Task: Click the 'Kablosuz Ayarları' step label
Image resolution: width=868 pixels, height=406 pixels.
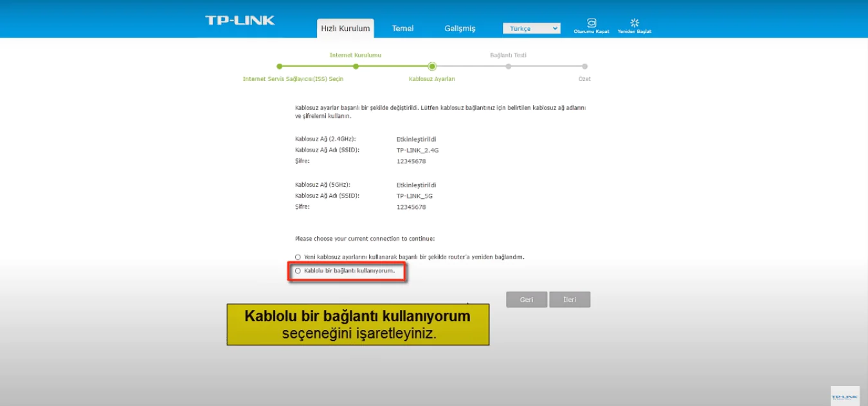Action: [432, 78]
